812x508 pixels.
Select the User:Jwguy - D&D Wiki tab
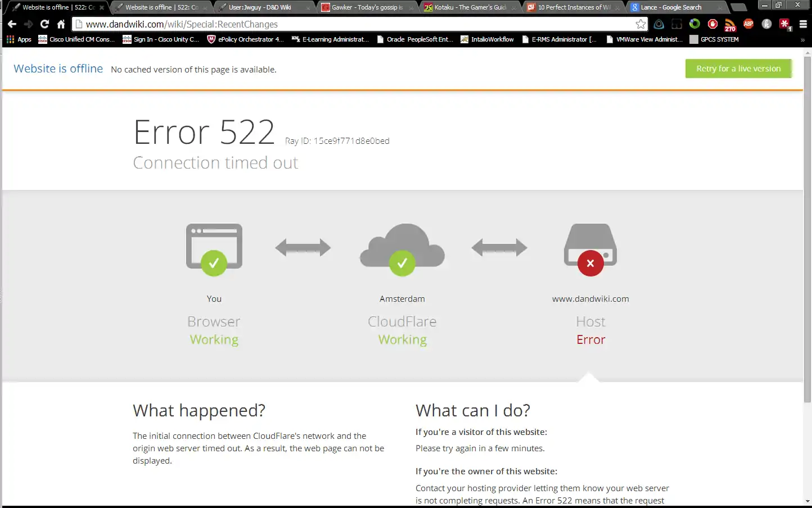(x=259, y=7)
